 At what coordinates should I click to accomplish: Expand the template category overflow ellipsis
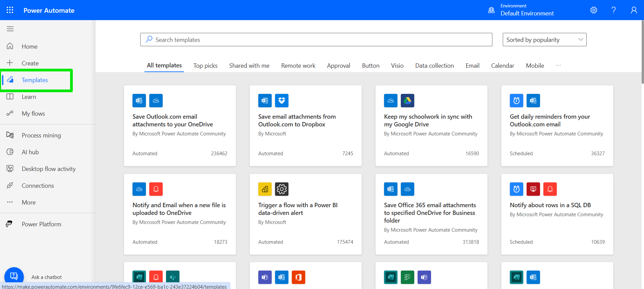[558, 65]
